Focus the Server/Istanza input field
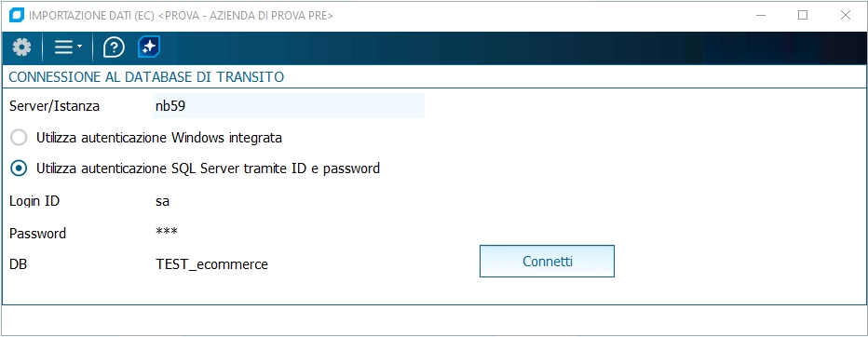The width and height of the screenshot is (868, 337). (x=289, y=106)
